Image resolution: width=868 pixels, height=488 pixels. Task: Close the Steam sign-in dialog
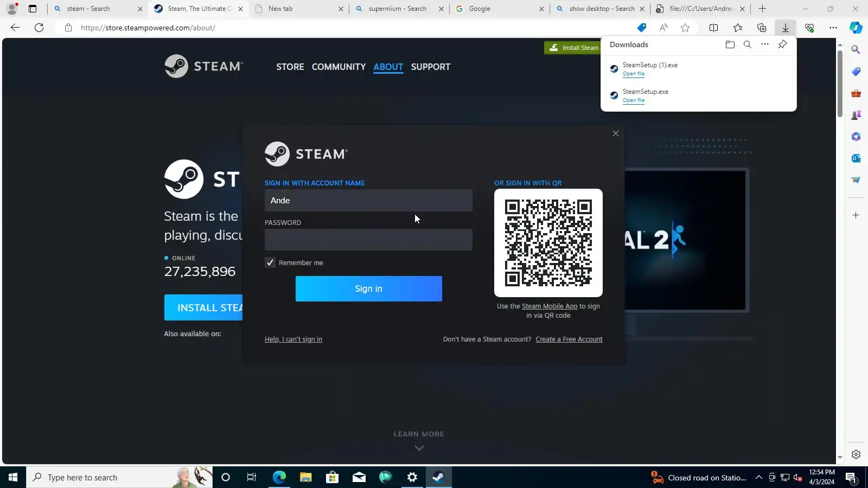(x=615, y=133)
